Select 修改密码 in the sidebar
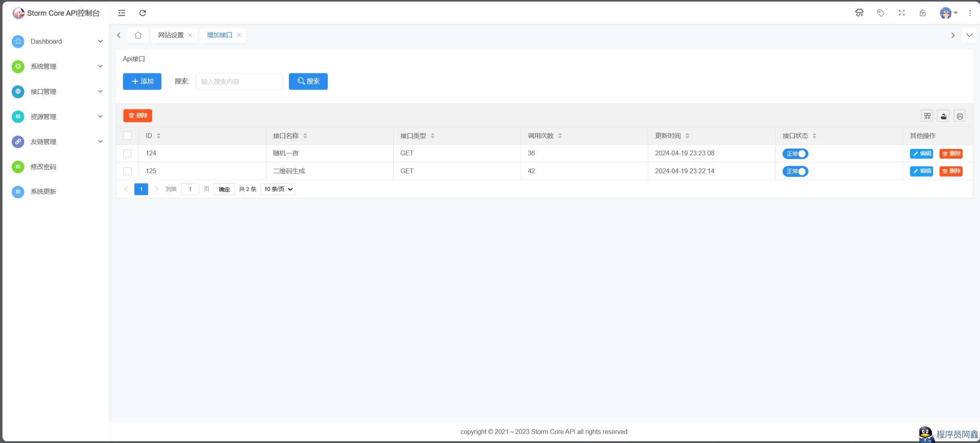The width and height of the screenshot is (980, 443). pyautogui.click(x=44, y=167)
